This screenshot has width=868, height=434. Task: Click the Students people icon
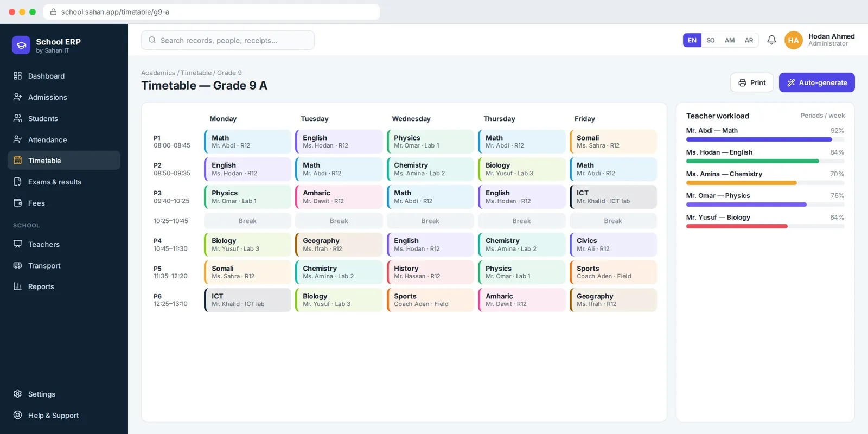coord(18,118)
